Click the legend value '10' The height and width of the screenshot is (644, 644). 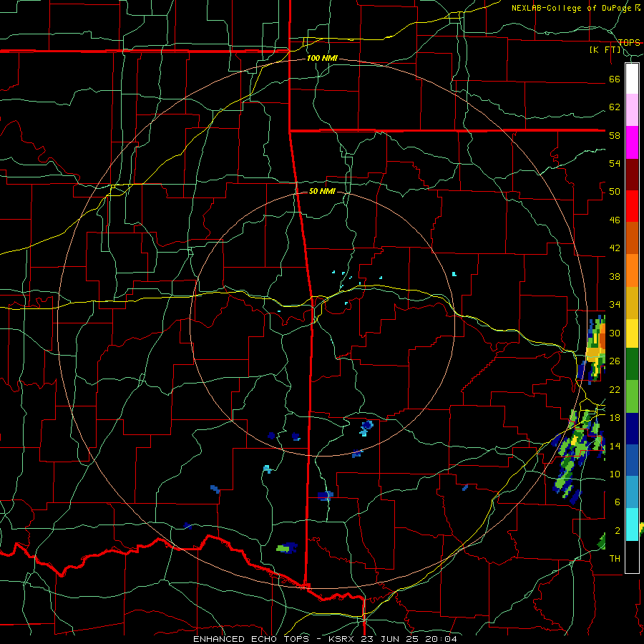pos(615,474)
